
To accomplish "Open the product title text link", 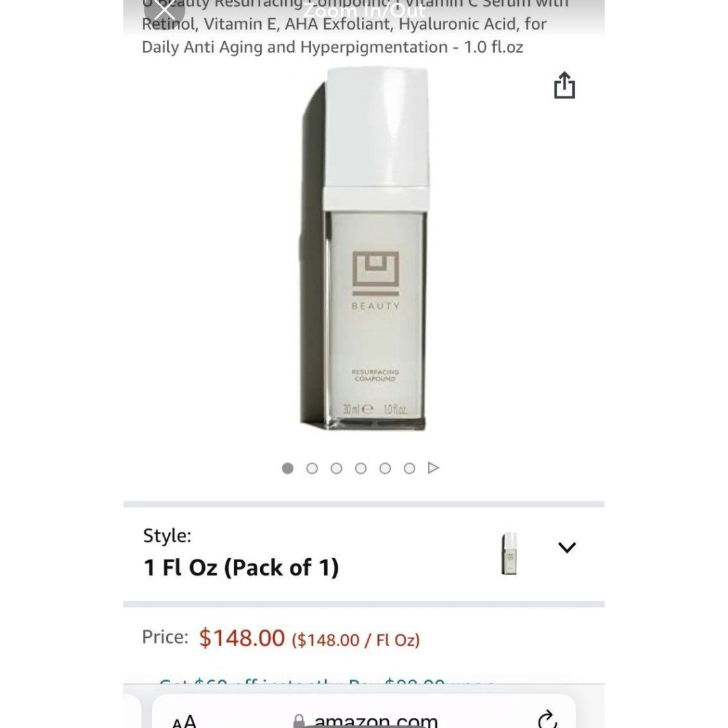I will [x=355, y=28].
